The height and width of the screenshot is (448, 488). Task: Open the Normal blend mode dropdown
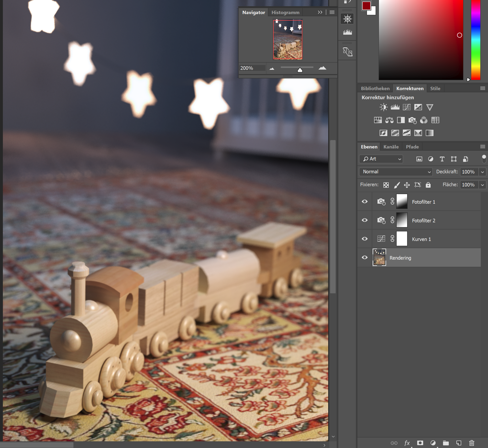pos(396,172)
